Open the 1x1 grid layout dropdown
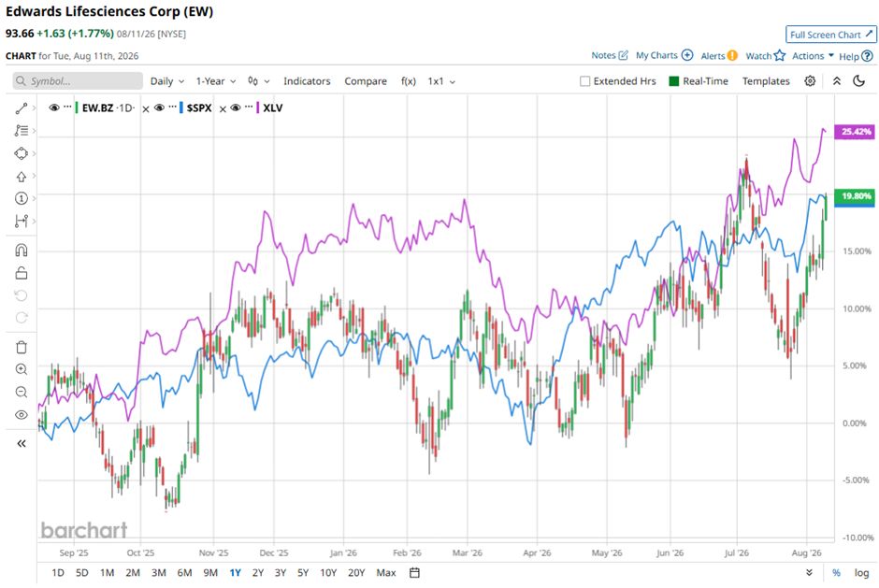The width and height of the screenshot is (879, 588). pos(441,81)
